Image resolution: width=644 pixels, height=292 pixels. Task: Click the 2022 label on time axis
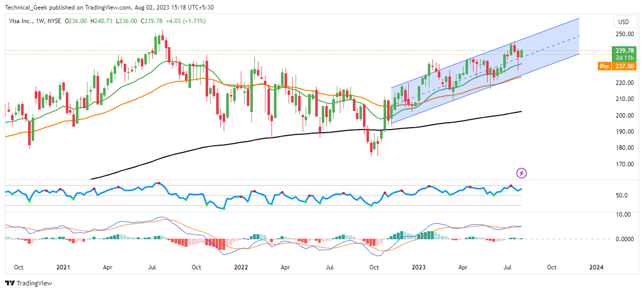pos(240,267)
